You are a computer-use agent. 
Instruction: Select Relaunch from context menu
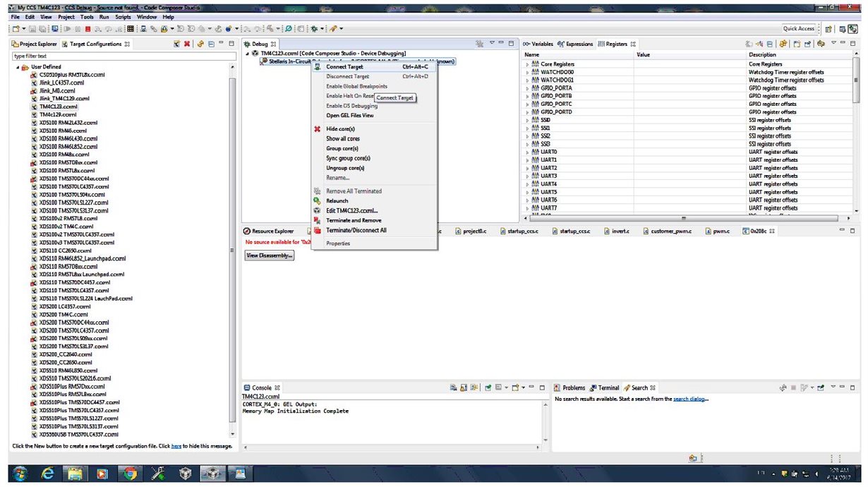tap(374, 200)
